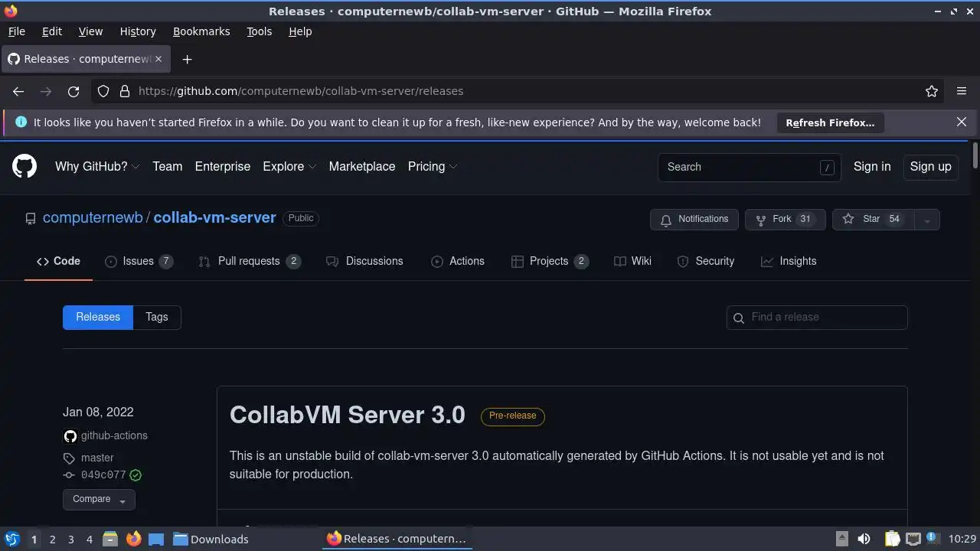Click the padlock site security icon

(x=125, y=91)
